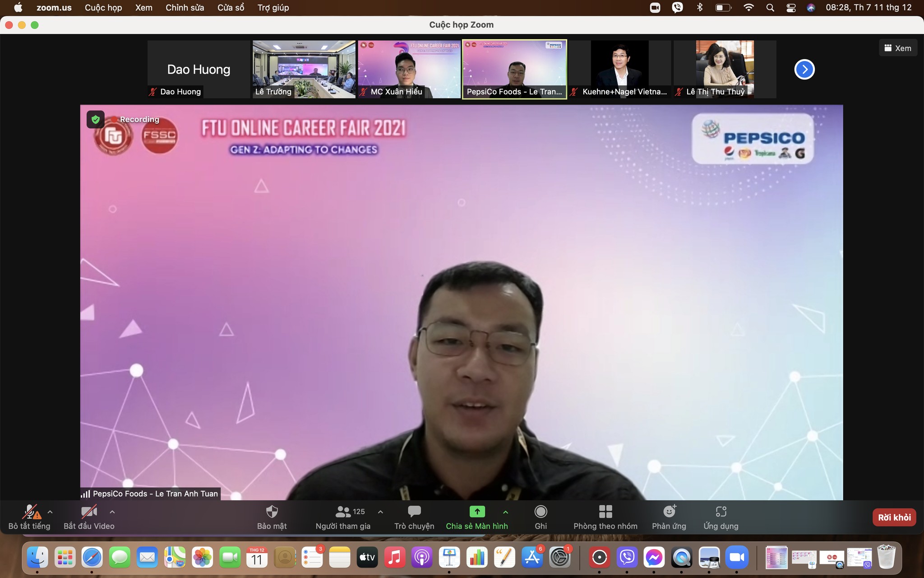This screenshot has width=924, height=578.
Task: Open Người tham gia participants panel
Action: coord(343,517)
